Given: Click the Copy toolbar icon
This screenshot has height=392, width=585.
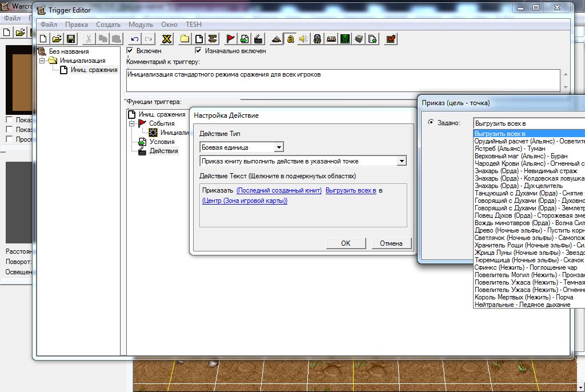Looking at the screenshot, I should [103, 39].
